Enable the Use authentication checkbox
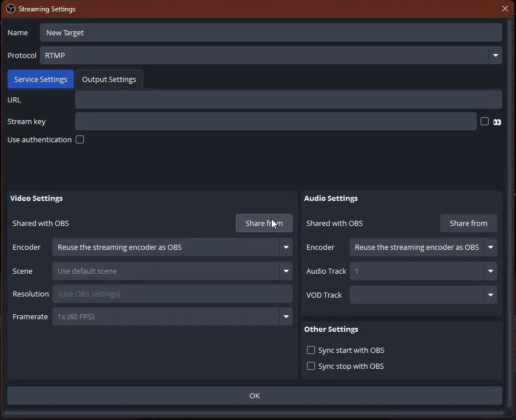 point(80,139)
